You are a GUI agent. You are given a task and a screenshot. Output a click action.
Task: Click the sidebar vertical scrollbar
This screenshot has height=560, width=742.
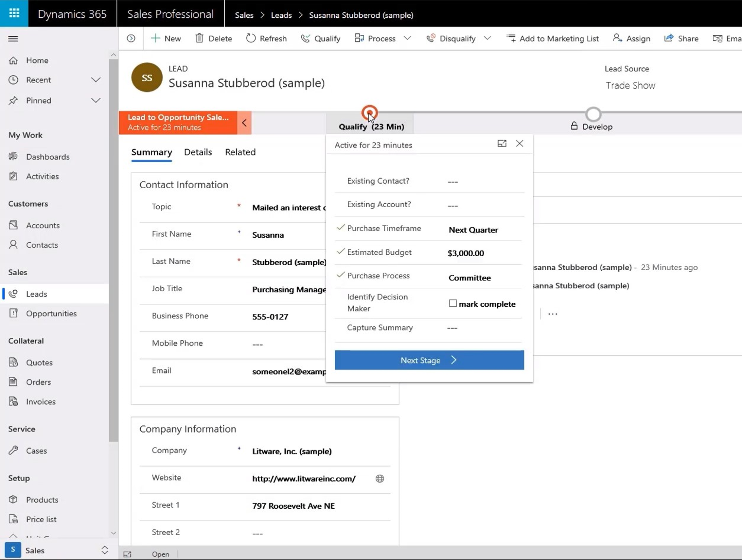pos(114,251)
